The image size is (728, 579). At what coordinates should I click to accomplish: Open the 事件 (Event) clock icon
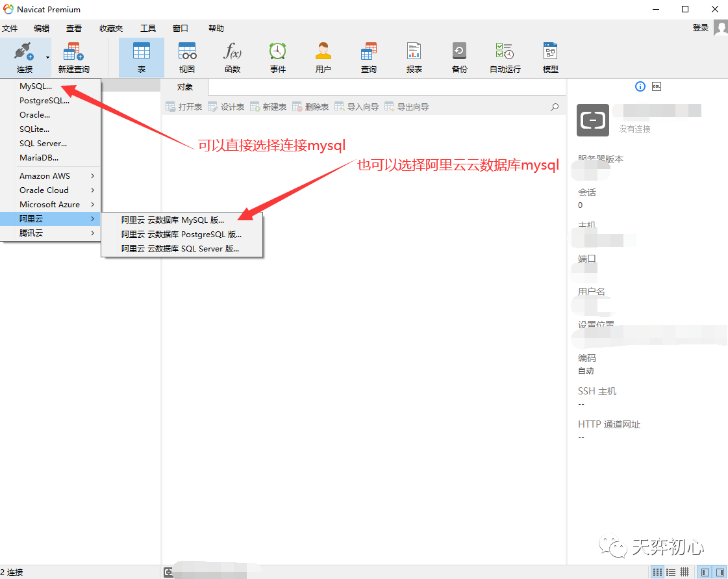point(278,58)
